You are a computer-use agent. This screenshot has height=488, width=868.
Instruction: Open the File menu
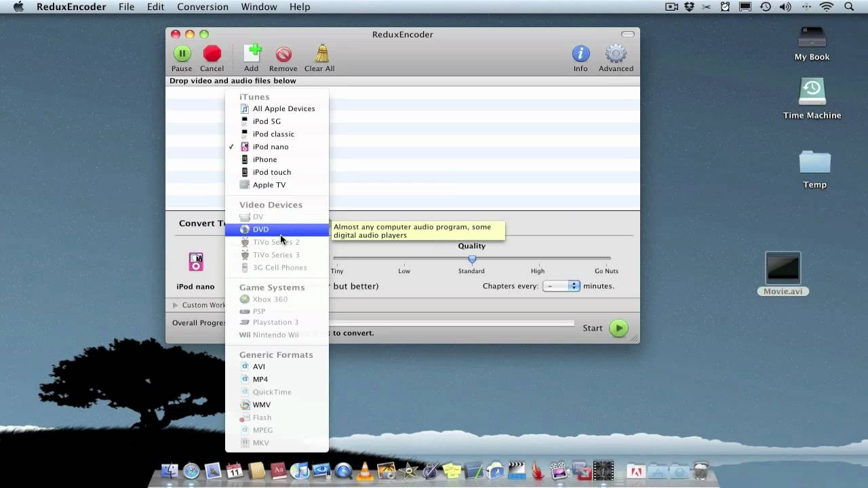(126, 7)
